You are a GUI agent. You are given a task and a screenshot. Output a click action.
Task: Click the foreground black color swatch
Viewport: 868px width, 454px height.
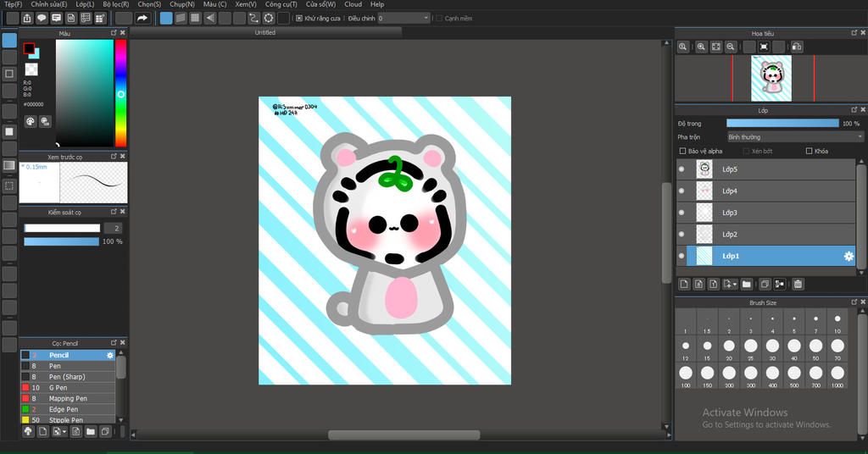point(29,48)
